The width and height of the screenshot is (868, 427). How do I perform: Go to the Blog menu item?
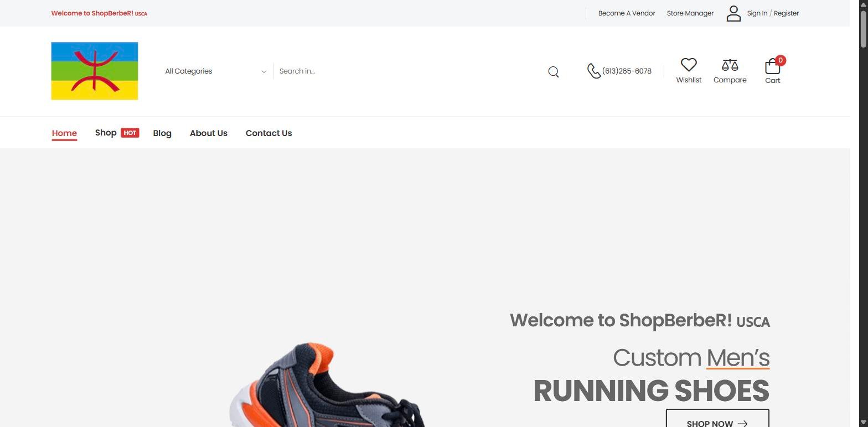coord(162,133)
